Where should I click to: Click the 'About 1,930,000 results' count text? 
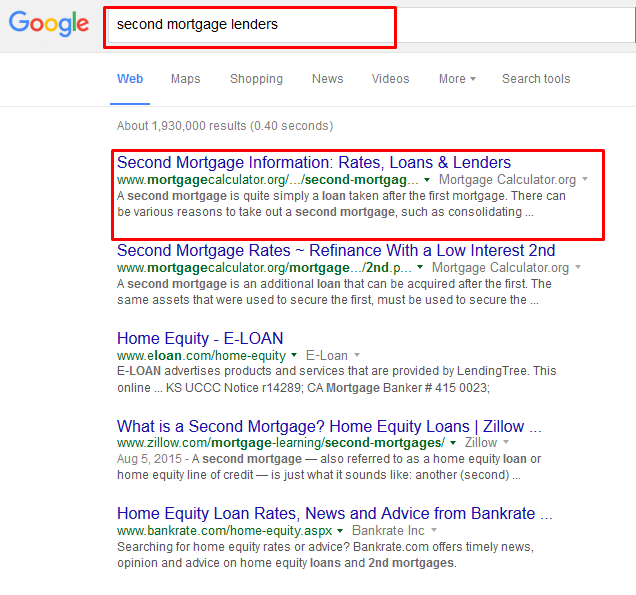[x=225, y=126]
